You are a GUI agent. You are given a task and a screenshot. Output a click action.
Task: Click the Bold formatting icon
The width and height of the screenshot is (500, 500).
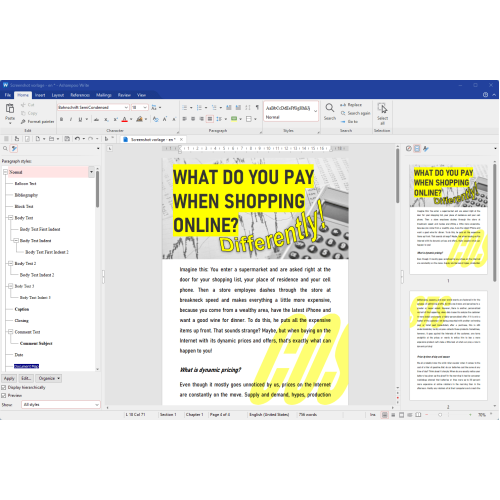point(62,119)
